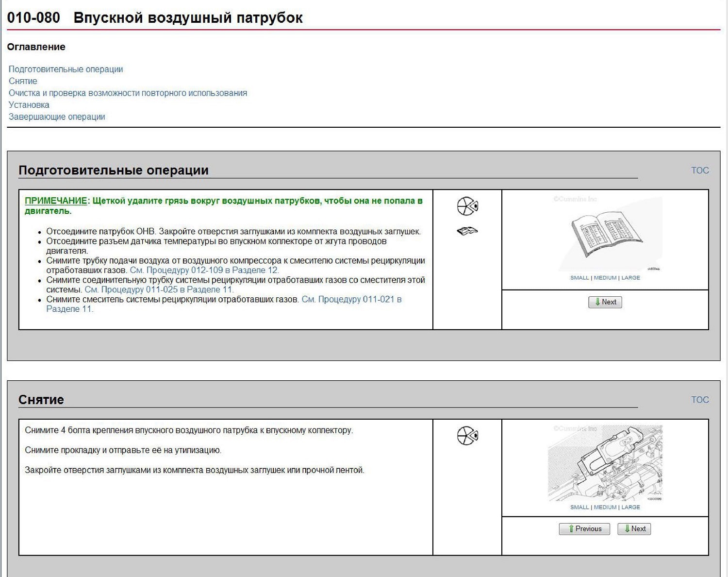Go to Установка in the contents list
Viewport: 728px width, 577px height.
[x=29, y=105]
